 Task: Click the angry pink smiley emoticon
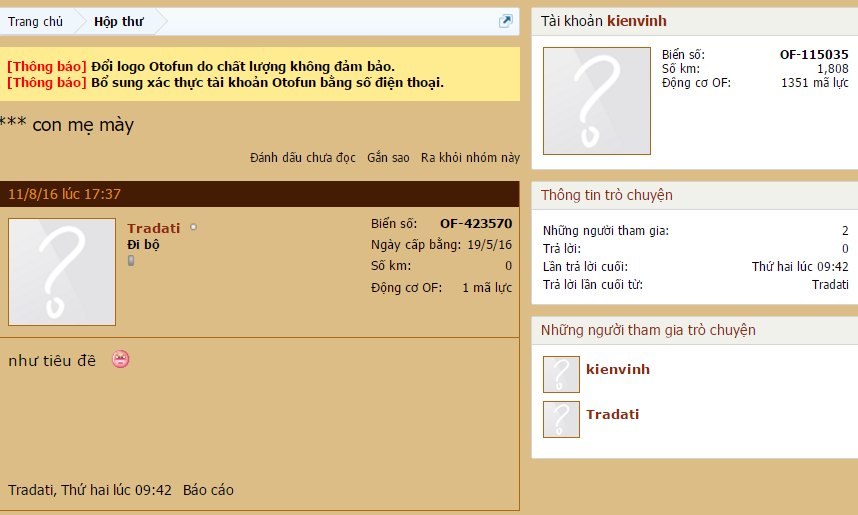tap(121, 360)
